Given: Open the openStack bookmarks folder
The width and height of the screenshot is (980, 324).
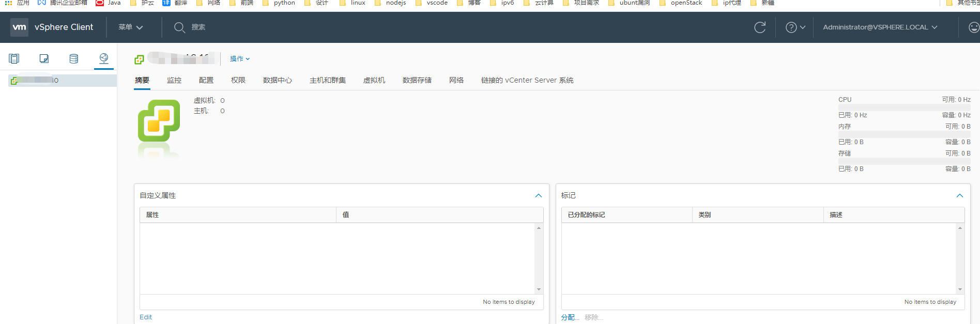Looking at the screenshot, I should (681, 3).
